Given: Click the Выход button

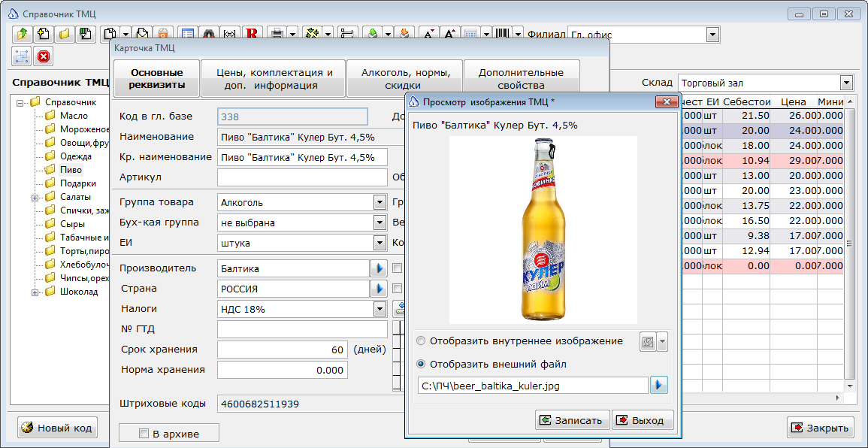Looking at the screenshot, I should 642,420.
